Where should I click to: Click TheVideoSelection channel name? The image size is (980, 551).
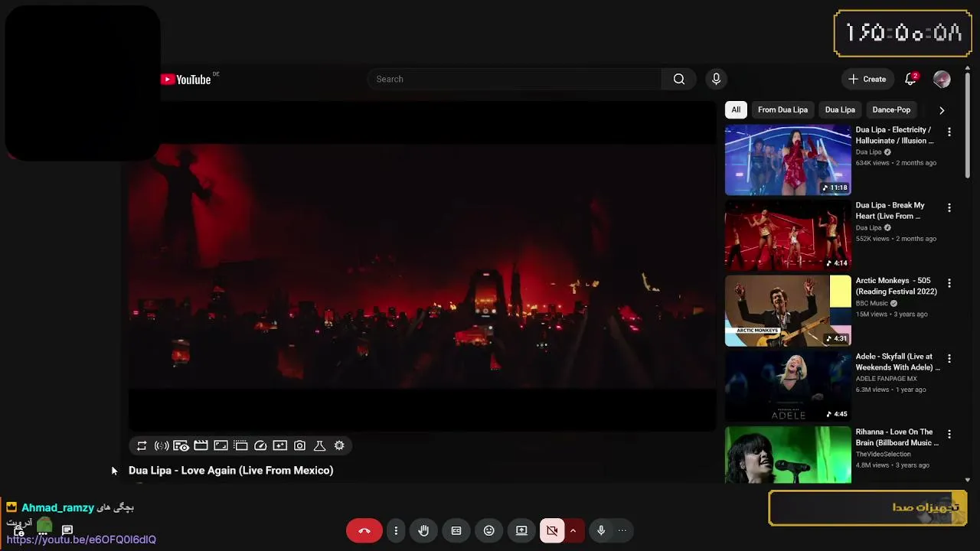point(884,455)
